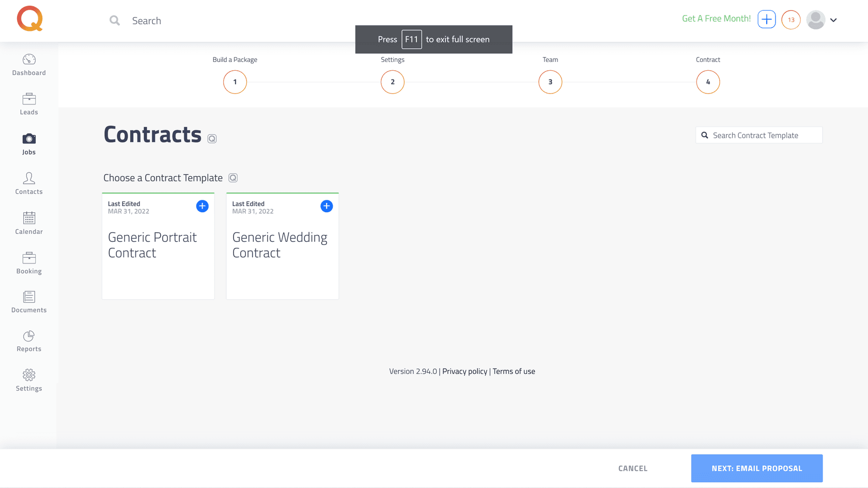Open the Documents sidebar item

tap(29, 302)
